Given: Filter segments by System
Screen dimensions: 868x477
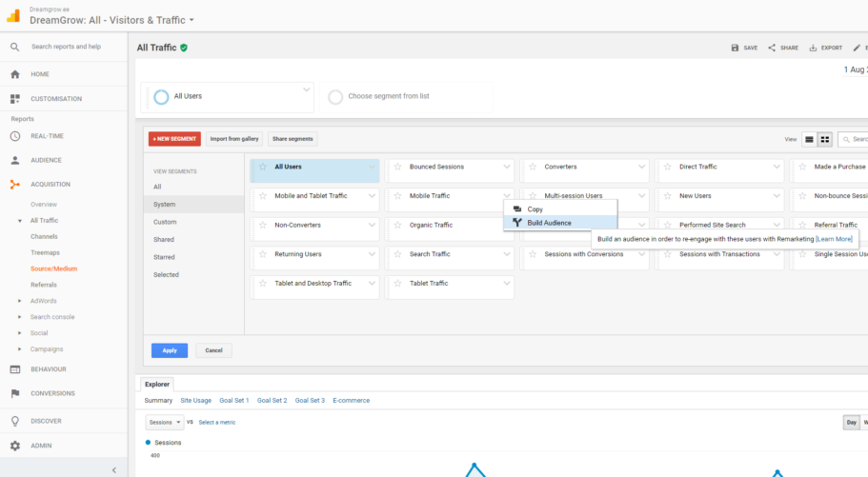Looking at the screenshot, I should click(x=193, y=204).
